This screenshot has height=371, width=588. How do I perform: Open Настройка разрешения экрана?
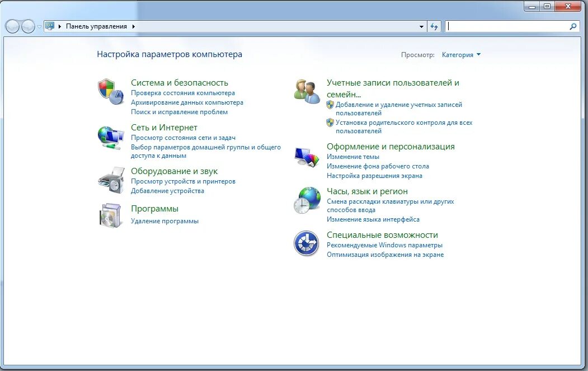coord(374,176)
